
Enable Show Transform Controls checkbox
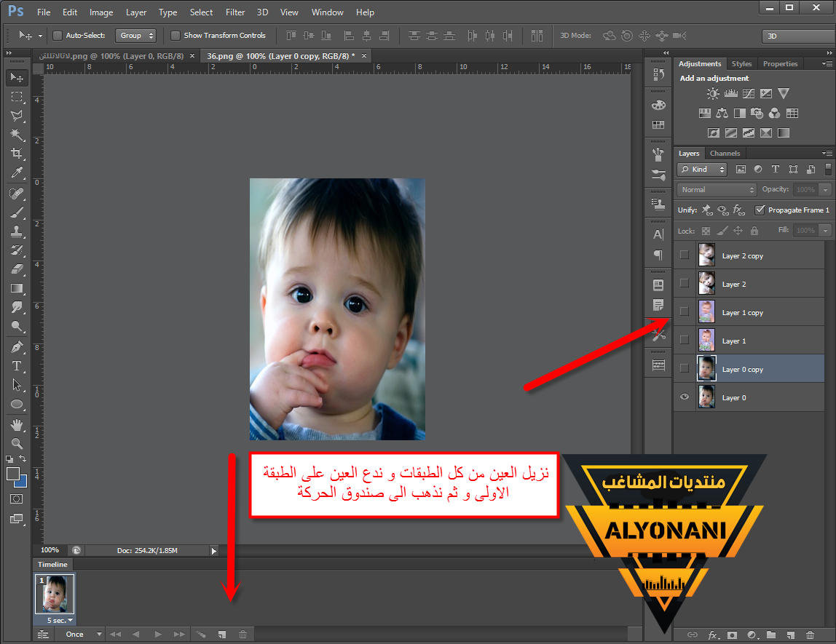[176, 36]
